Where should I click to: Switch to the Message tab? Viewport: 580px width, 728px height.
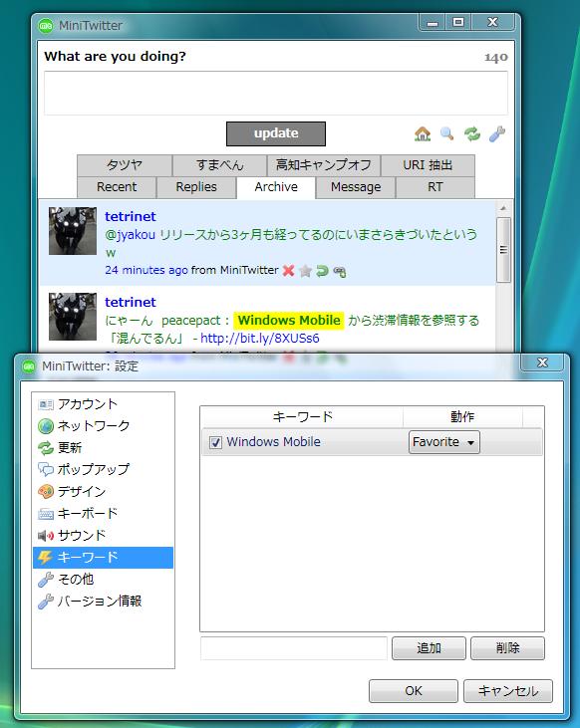click(x=356, y=187)
